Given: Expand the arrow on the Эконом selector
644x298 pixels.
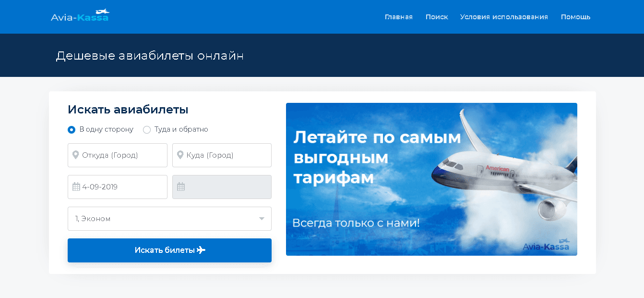Looking at the screenshot, I should [x=262, y=219].
